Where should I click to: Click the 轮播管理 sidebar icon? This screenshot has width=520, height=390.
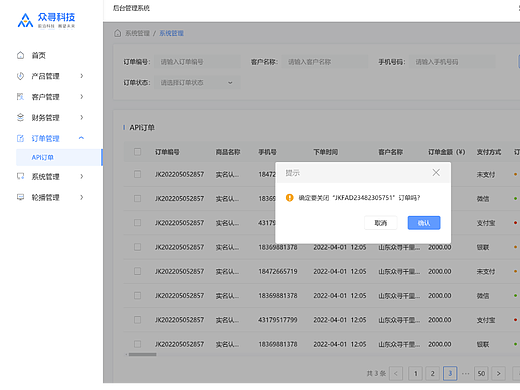pyautogui.click(x=20, y=197)
